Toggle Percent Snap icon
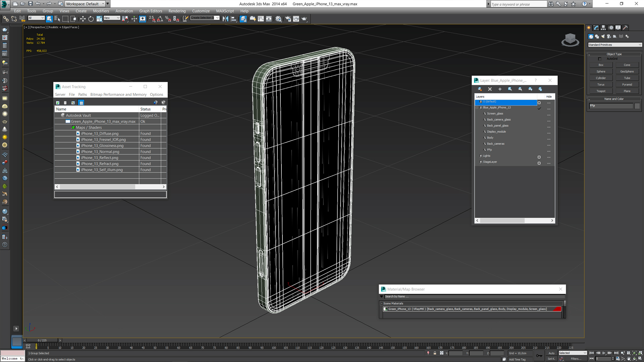 168,19
